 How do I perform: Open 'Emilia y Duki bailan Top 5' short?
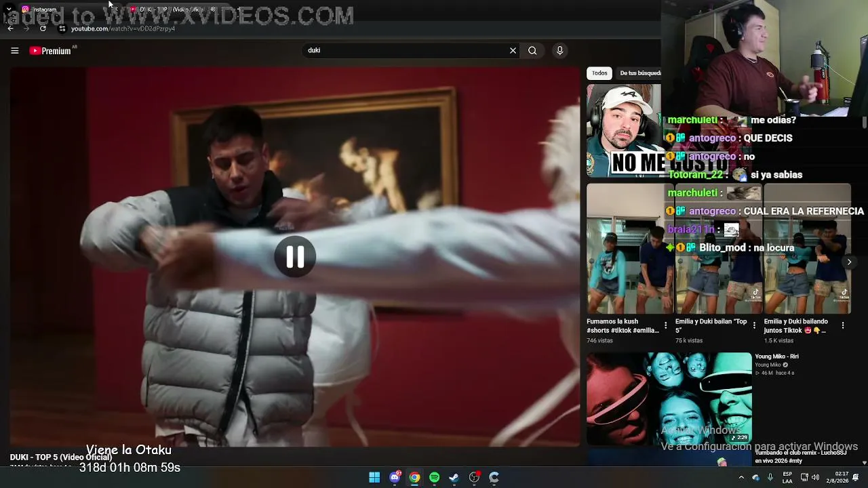(718, 249)
